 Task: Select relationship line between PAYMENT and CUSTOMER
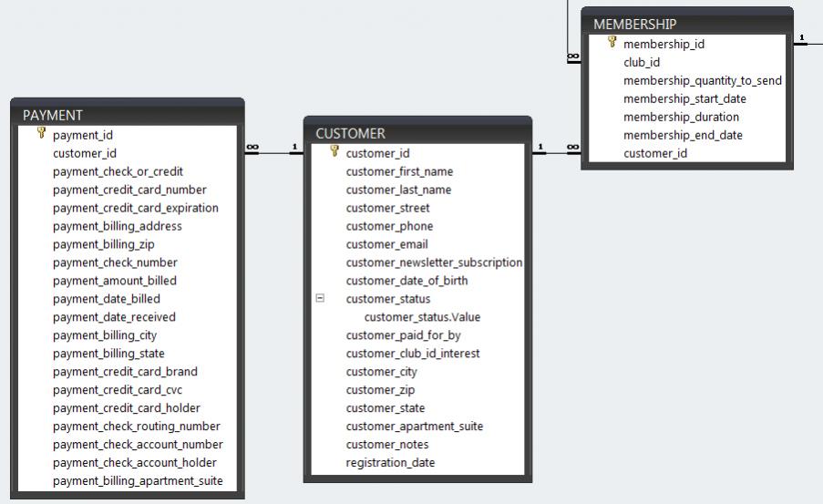tap(274, 153)
